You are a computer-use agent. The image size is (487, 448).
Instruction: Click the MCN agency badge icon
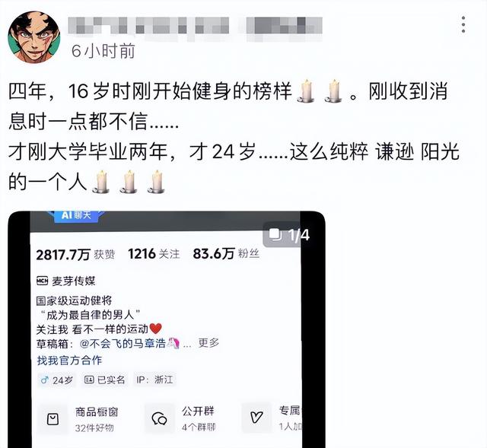click(43, 281)
